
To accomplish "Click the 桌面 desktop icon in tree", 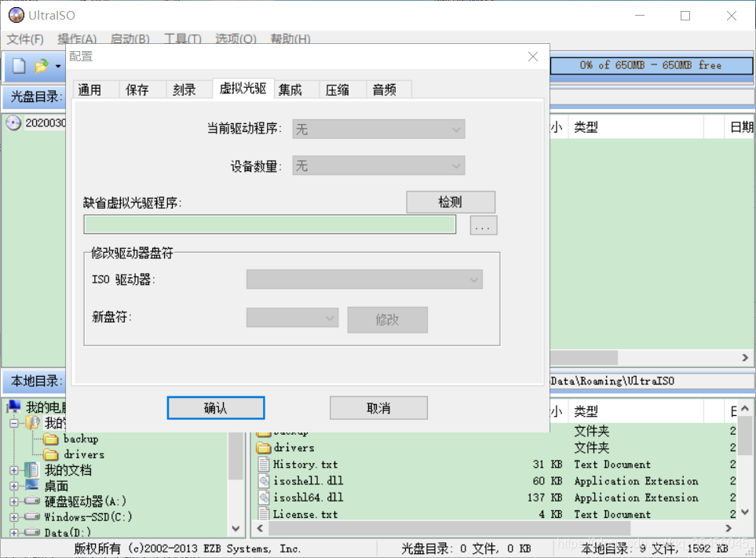I will 32,485.
